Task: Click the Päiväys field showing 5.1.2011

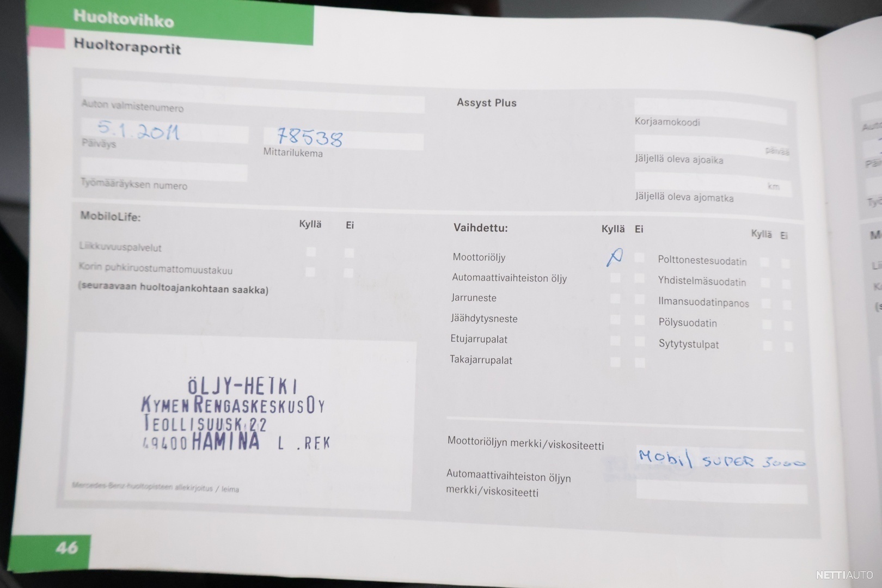Action: [x=164, y=133]
